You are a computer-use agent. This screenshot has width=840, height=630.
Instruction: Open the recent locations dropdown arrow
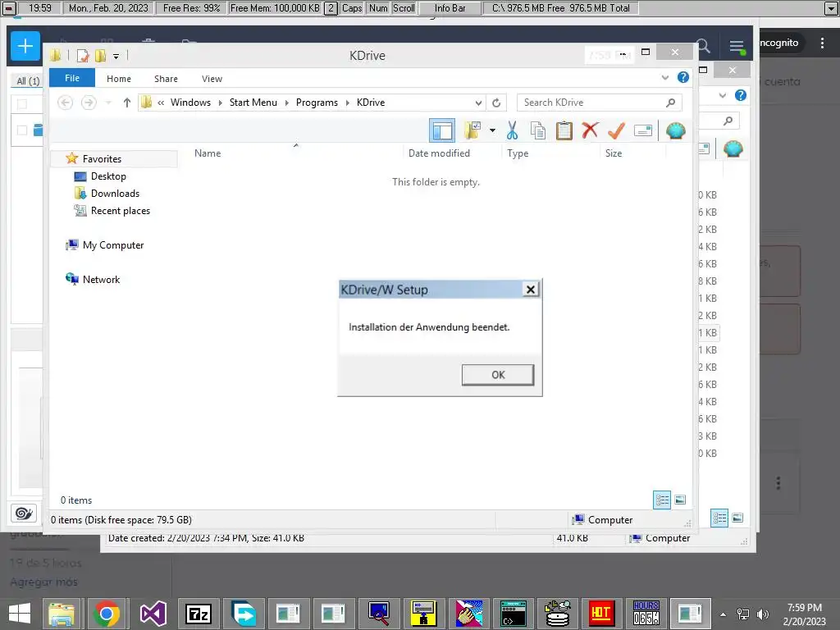108,103
